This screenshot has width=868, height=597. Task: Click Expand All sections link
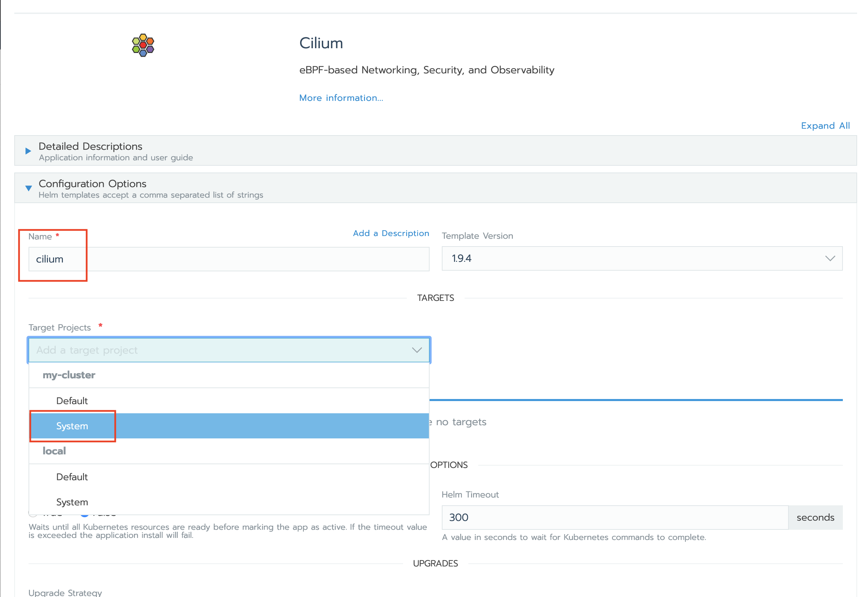point(825,126)
